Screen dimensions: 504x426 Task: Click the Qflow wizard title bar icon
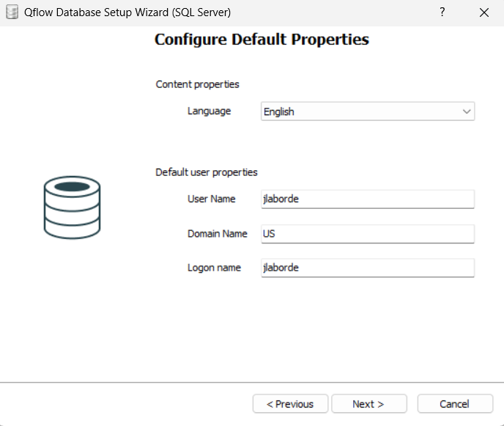12,12
